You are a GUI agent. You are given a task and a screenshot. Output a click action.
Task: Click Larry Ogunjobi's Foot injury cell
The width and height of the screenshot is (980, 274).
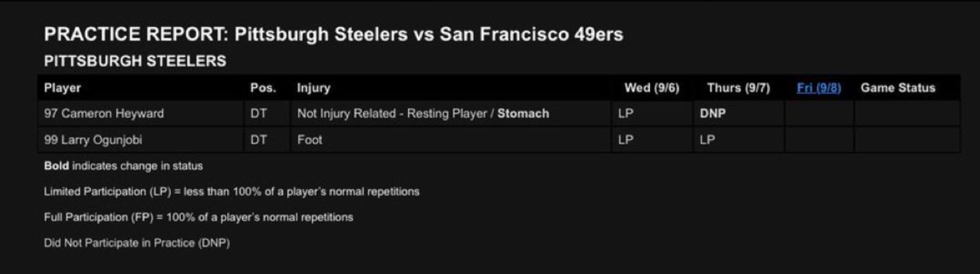coord(310,140)
